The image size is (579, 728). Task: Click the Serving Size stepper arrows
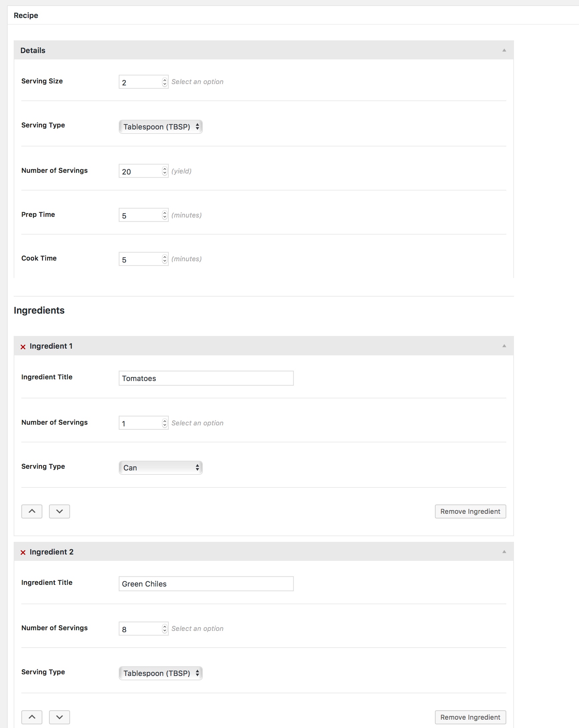tap(165, 82)
